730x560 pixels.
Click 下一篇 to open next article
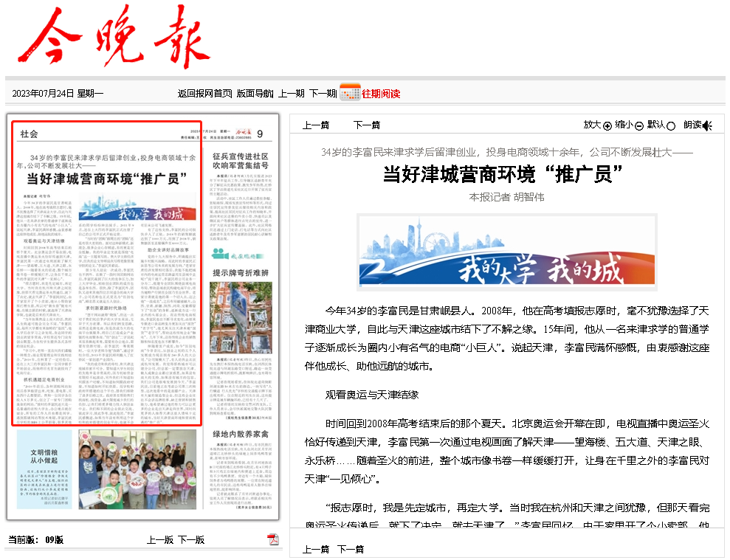[365, 125]
